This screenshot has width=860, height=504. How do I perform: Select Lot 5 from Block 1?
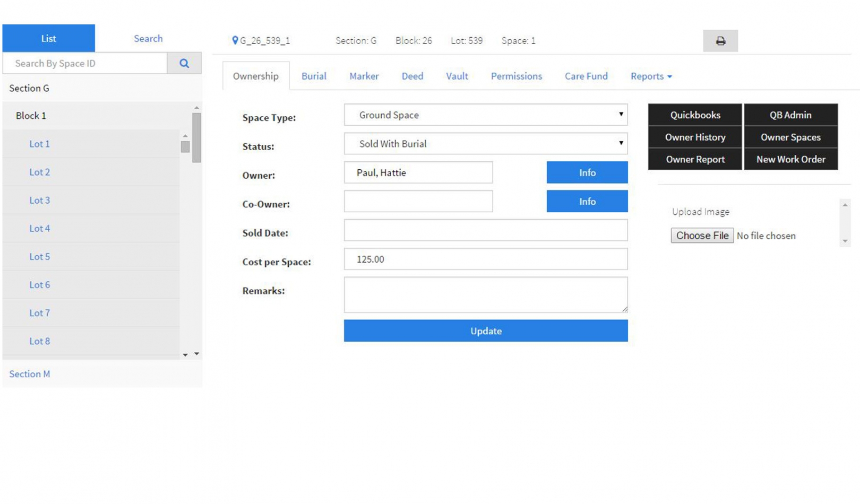click(x=40, y=256)
